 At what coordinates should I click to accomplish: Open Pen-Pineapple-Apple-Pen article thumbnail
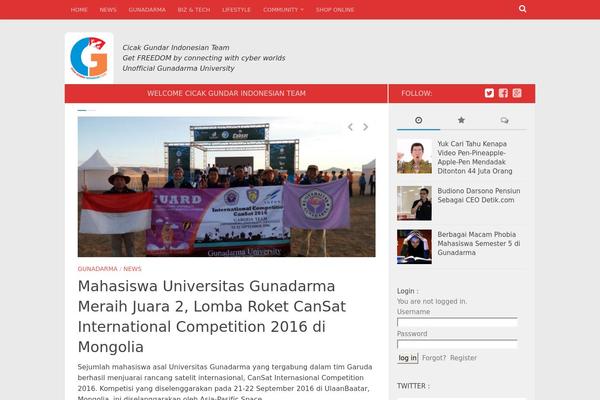pos(414,156)
